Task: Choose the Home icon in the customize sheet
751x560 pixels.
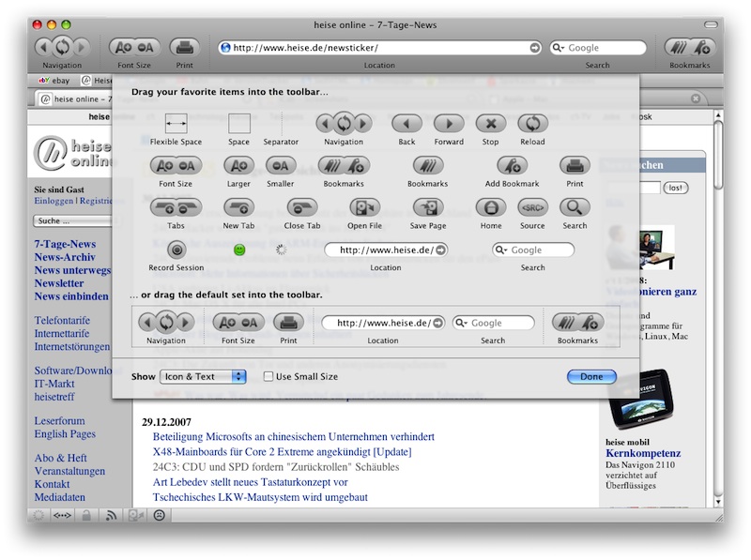Action: click(491, 208)
